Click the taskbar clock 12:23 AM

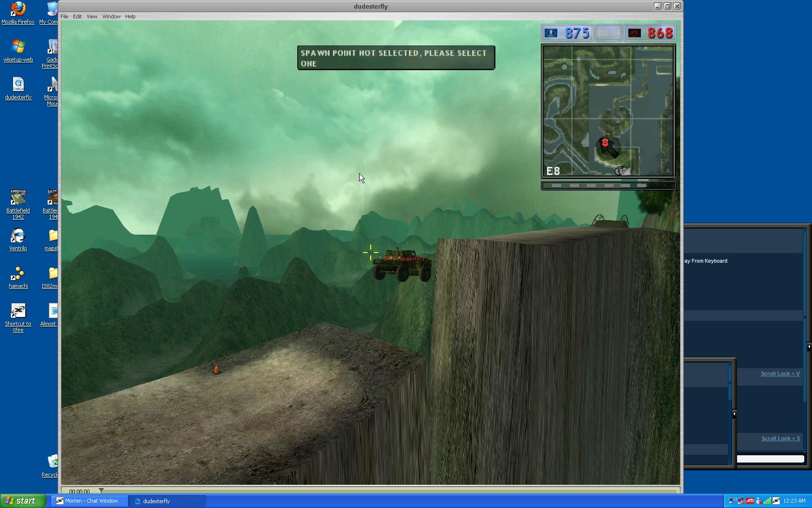(x=794, y=501)
